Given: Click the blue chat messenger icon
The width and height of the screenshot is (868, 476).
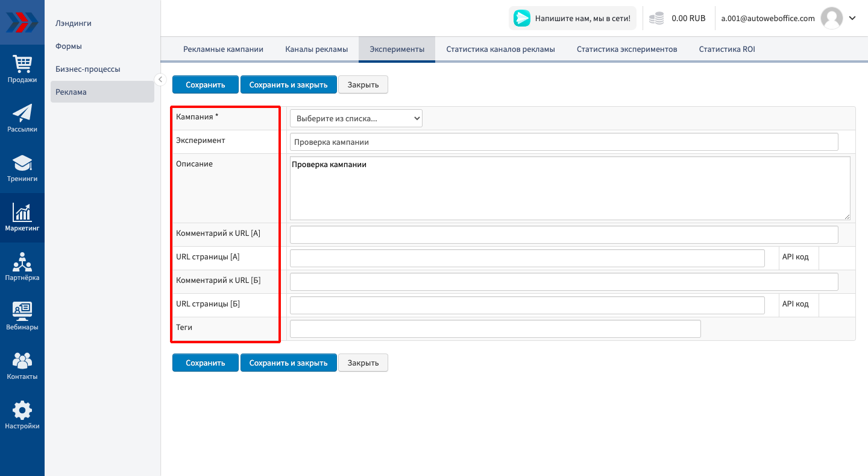Looking at the screenshot, I should (521, 18).
